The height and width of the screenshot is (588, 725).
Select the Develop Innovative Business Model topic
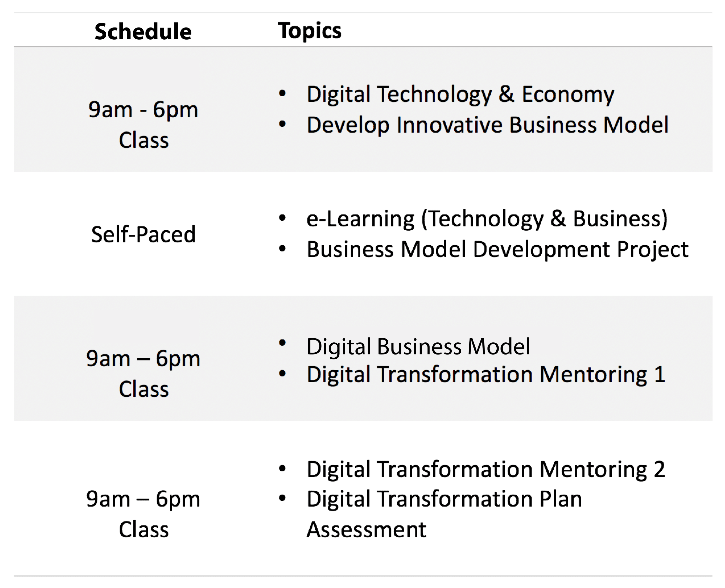[x=488, y=125]
